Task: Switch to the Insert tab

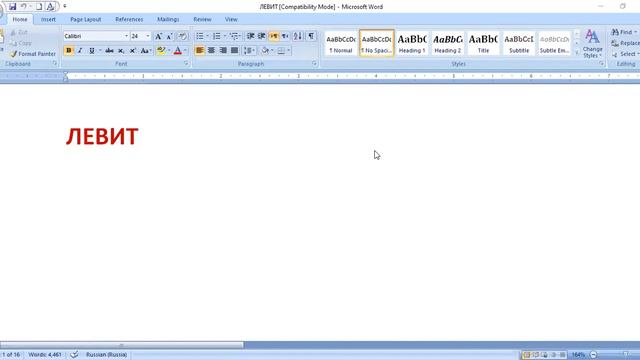Action: pyautogui.click(x=48, y=19)
